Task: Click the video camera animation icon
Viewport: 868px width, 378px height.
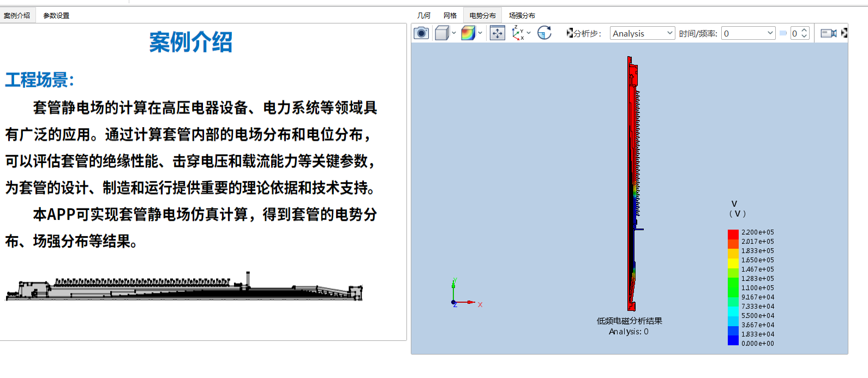Action: 829,33
